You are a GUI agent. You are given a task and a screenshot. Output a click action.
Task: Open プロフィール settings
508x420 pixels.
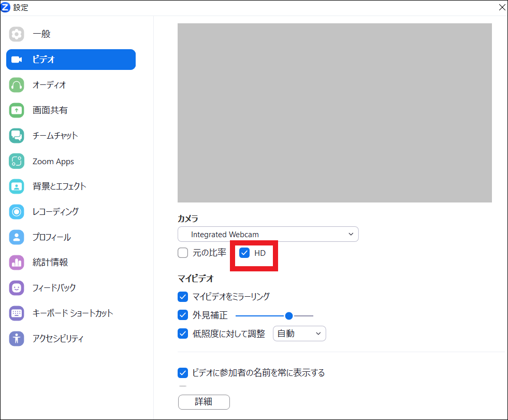pyautogui.click(x=71, y=237)
